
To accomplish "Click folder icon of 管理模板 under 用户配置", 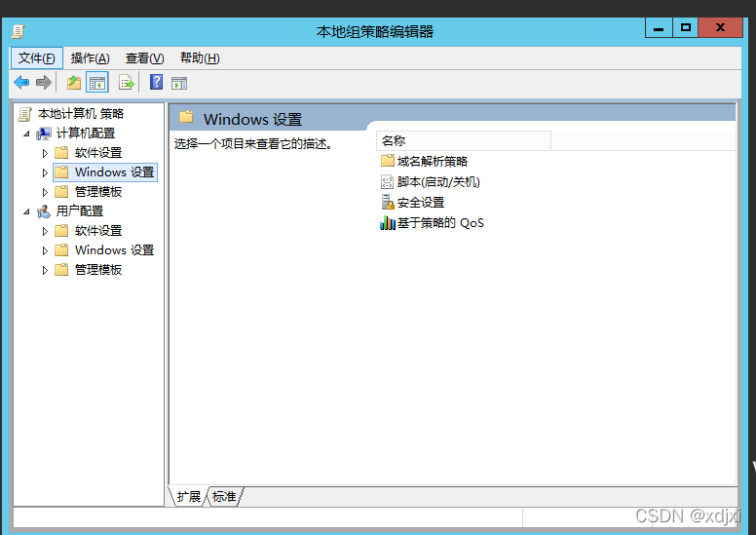I will [61, 270].
